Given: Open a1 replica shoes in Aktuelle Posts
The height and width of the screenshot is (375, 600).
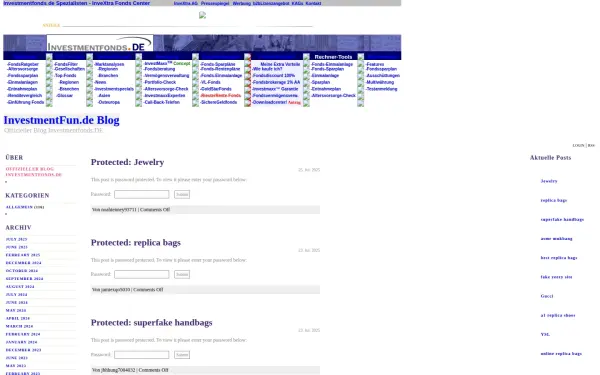Looking at the screenshot, I should (558, 315).
